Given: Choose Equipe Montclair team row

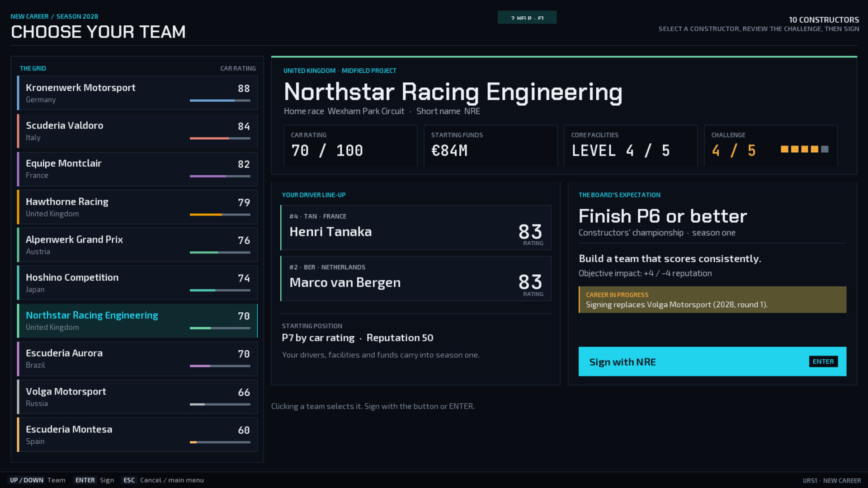Looking at the screenshot, I should (x=137, y=169).
